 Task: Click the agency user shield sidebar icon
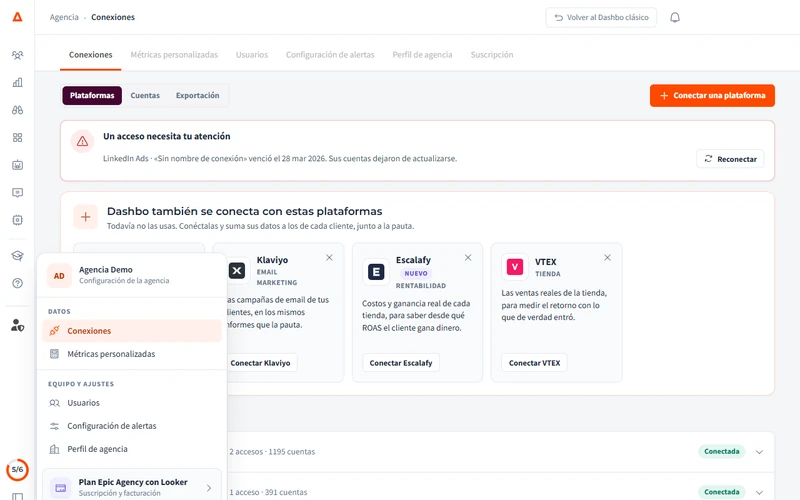17,325
